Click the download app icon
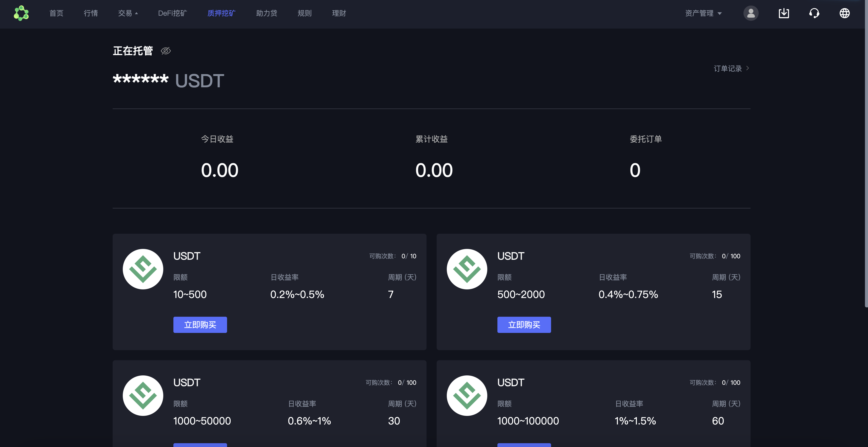The width and height of the screenshot is (868, 447). [784, 13]
